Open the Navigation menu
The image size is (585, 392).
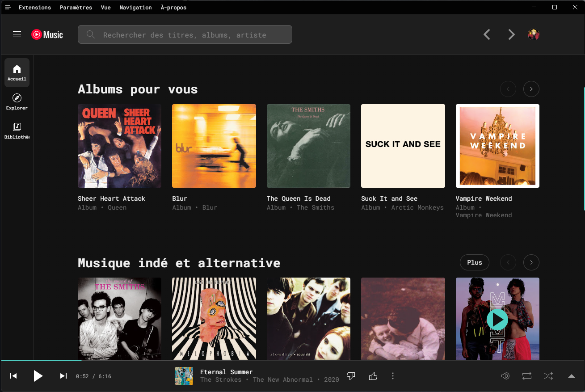point(136,7)
